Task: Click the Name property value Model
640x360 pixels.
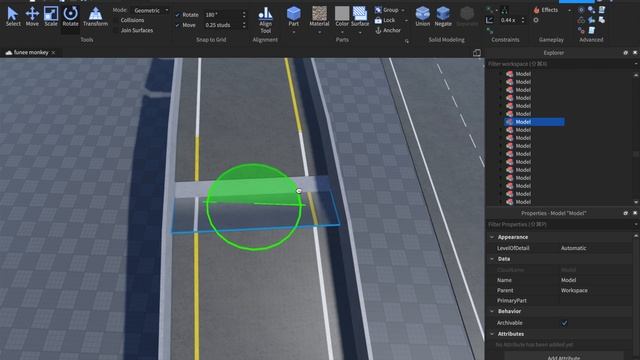Action: [x=569, y=280]
